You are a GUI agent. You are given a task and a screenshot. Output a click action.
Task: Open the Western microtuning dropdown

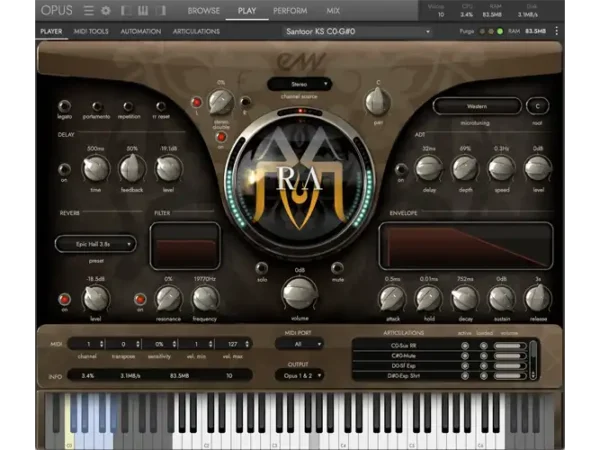(x=477, y=106)
